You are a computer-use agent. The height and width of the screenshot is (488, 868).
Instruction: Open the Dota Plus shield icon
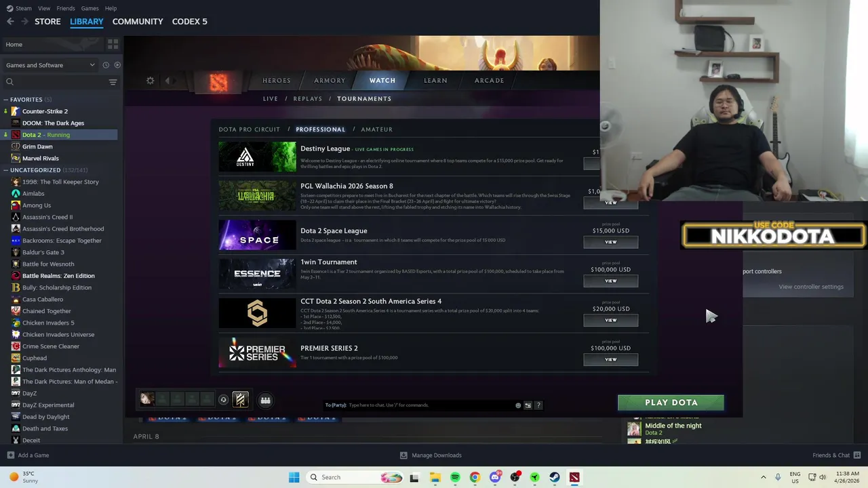(x=240, y=399)
